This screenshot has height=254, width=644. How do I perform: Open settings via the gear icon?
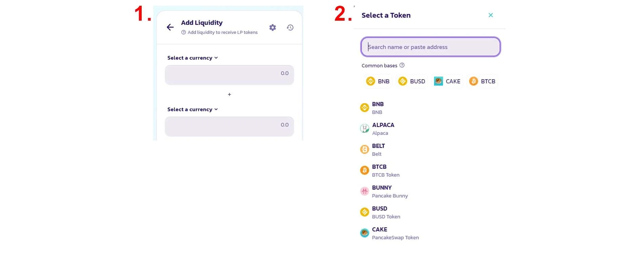[273, 27]
